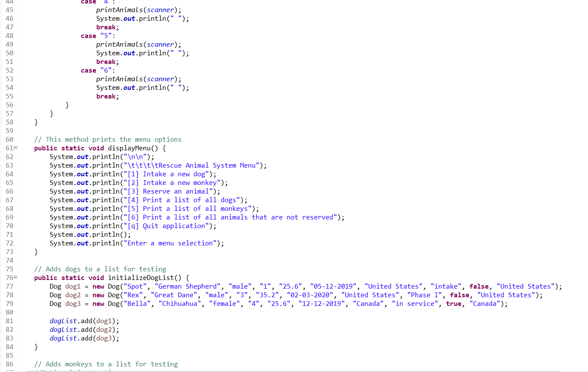Click the vertical scrollbar on the right
This screenshot has width=588, height=372.
585,186
